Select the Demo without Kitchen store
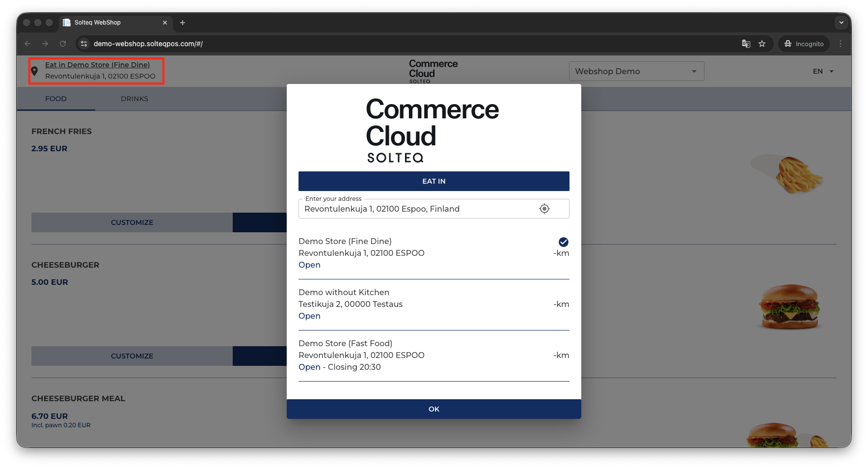This screenshot has height=468, width=868. (x=434, y=304)
